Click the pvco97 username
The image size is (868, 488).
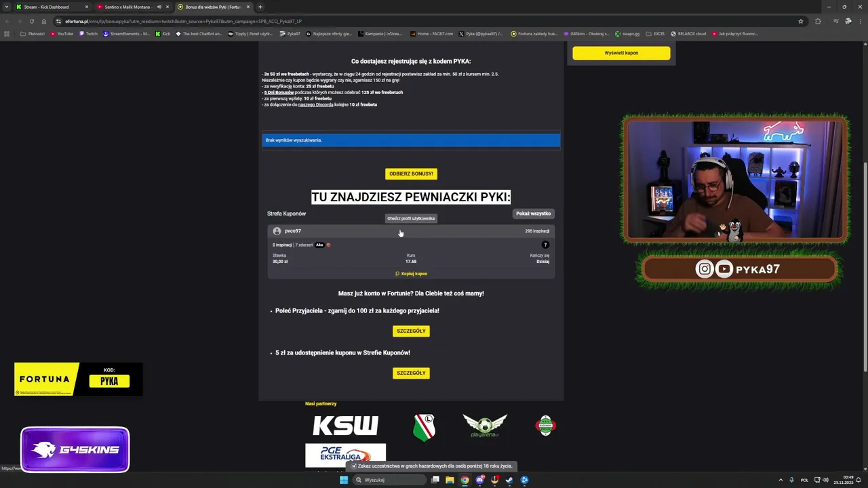(292, 231)
